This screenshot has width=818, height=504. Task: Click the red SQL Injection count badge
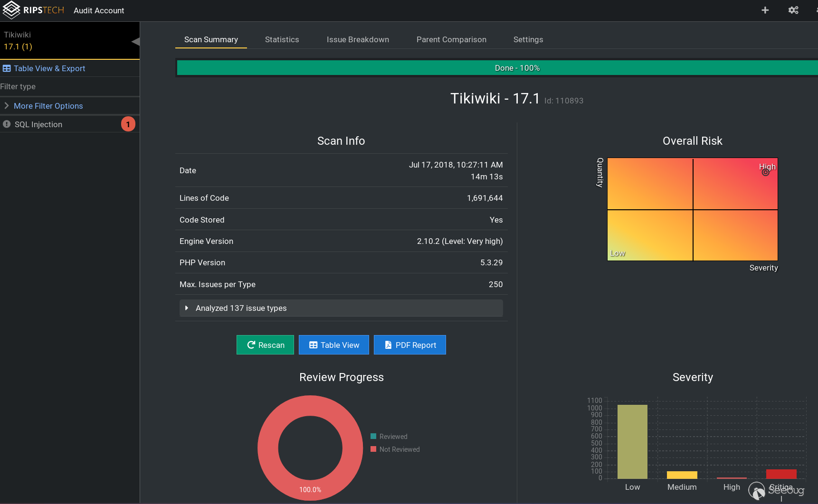pos(128,124)
